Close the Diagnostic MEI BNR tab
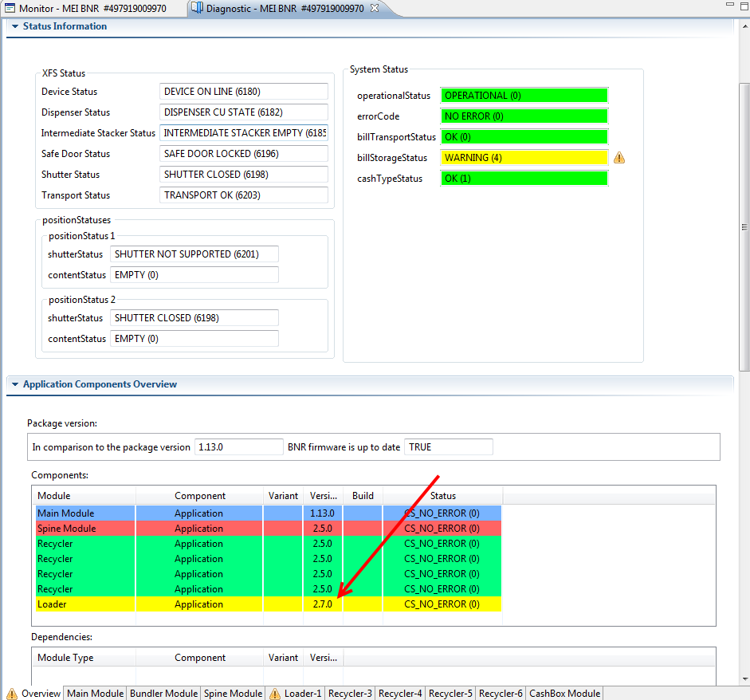750x700 pixels. tap(375, 8)
